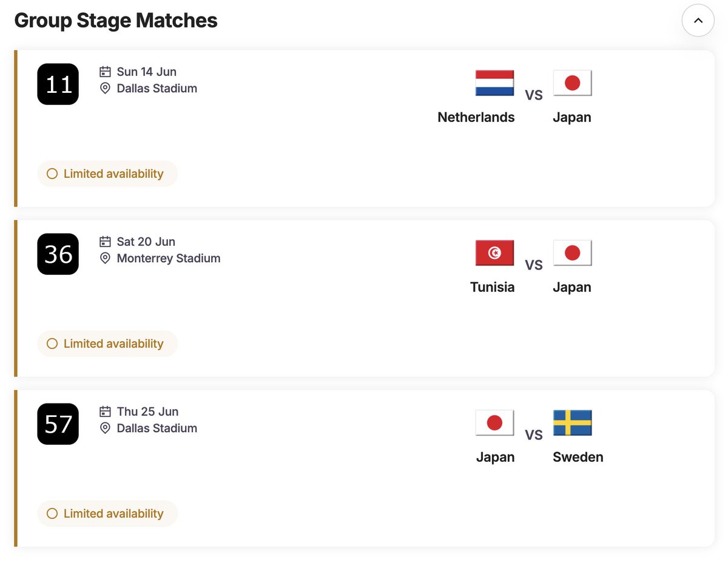Click the location pin beside Monterrey Stadium
This screenshot has width=728, height=562.
(x=105, y=259)
